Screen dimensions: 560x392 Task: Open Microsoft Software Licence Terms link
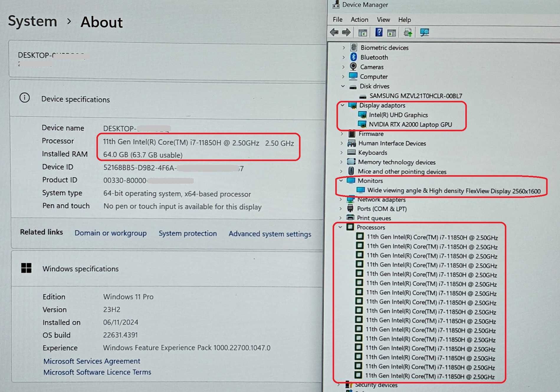(x=97, y=372)
